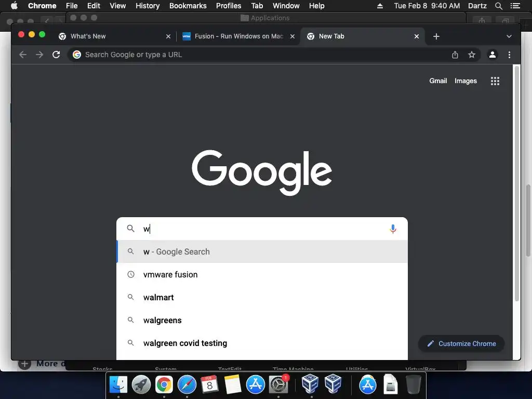Reload the current page
Screen dimensions: 532x399
point(56,55)
